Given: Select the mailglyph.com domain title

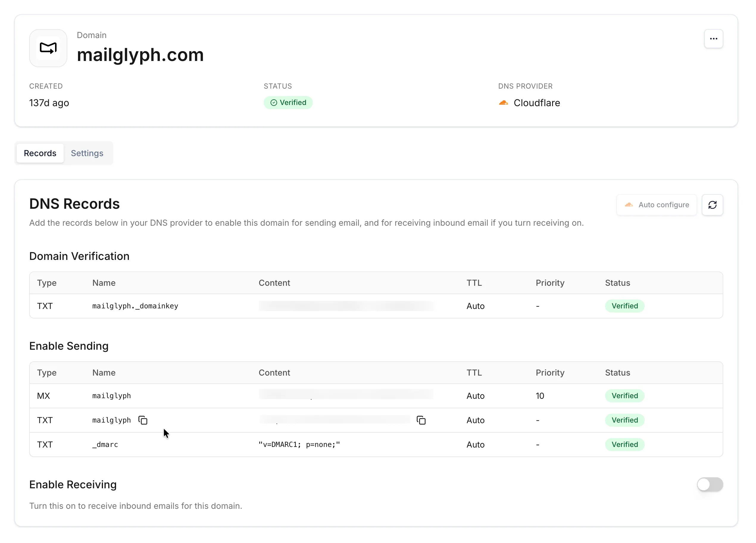Looking at the screenshot, I should [140, 55].
